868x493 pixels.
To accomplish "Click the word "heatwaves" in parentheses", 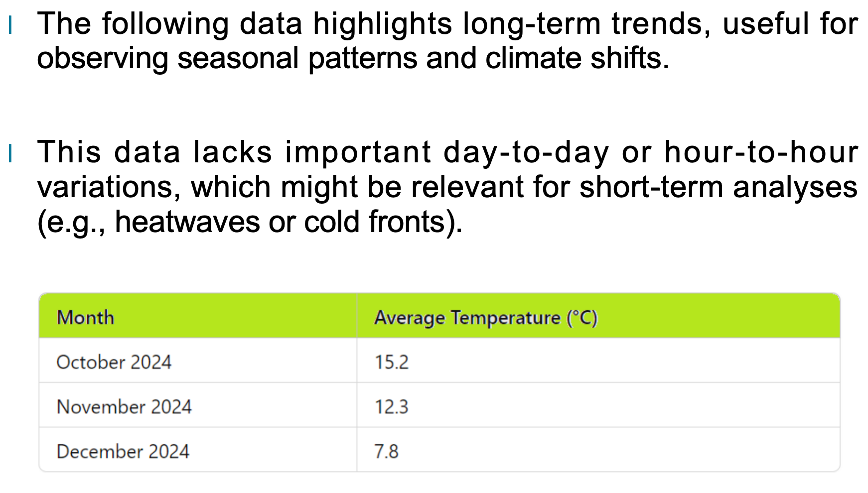I will coord(187,222).
